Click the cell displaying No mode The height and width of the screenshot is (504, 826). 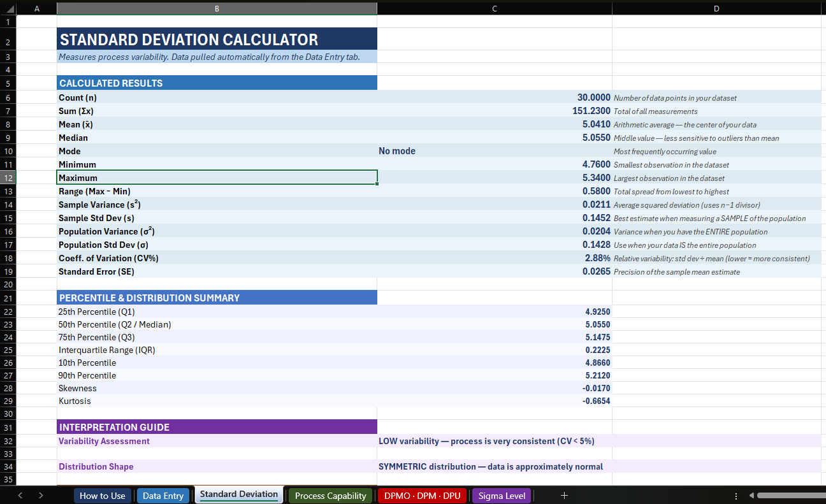coord(495,151)
